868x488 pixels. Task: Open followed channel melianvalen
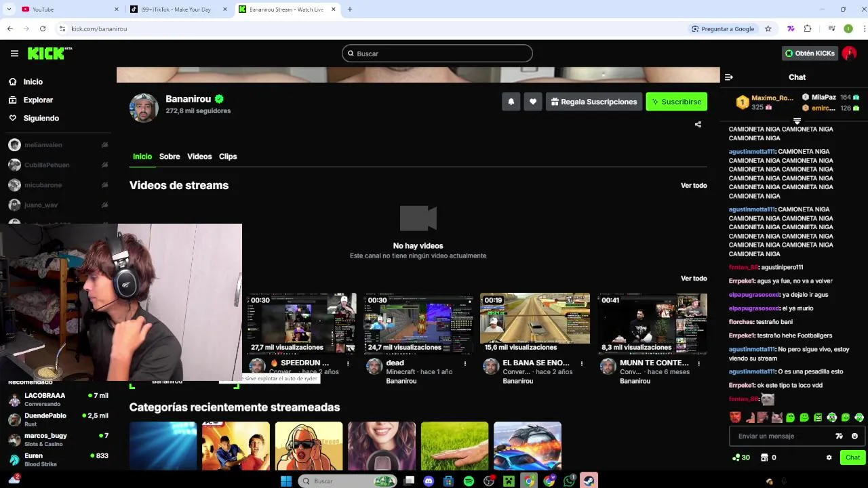click(58, 145)
